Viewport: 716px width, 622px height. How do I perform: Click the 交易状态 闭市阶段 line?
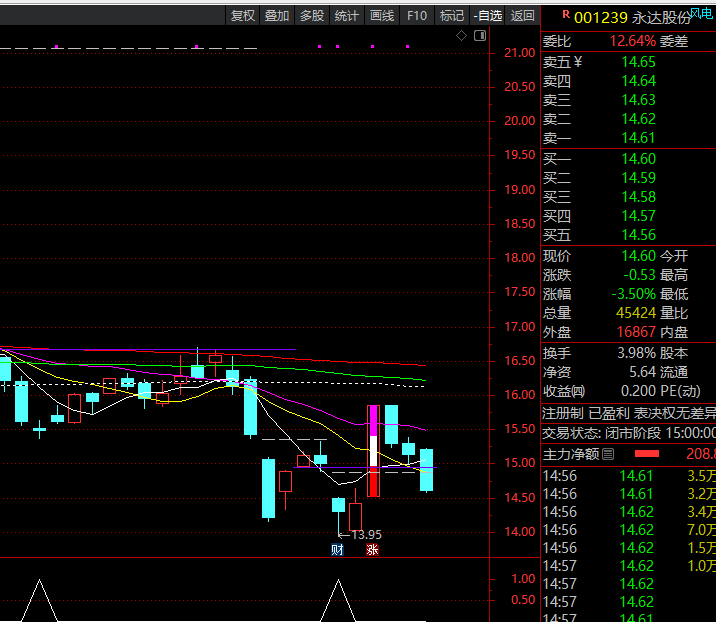click(628, 432)
